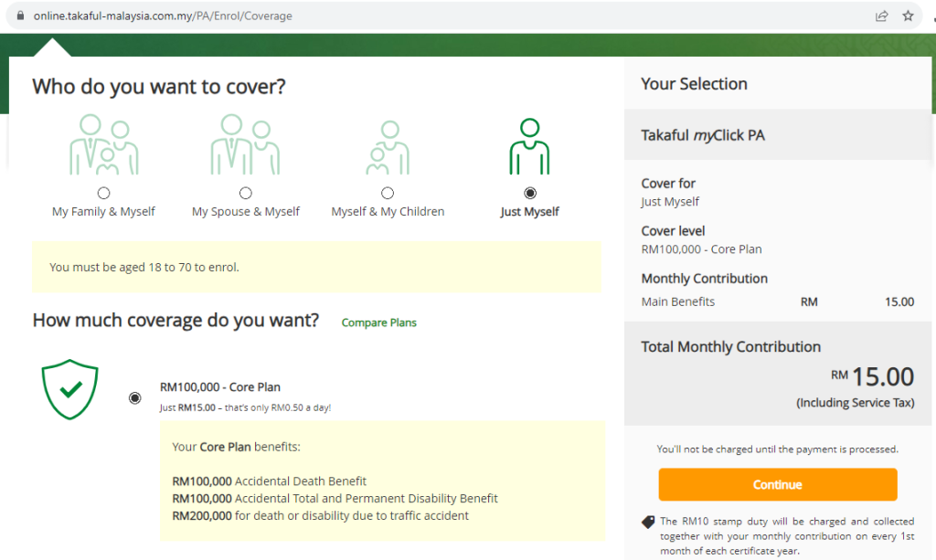Click 'RM100,000 Accidental Death Benefit' line
Viewport: 936px width, 560px height.
(x=270, y=481)
